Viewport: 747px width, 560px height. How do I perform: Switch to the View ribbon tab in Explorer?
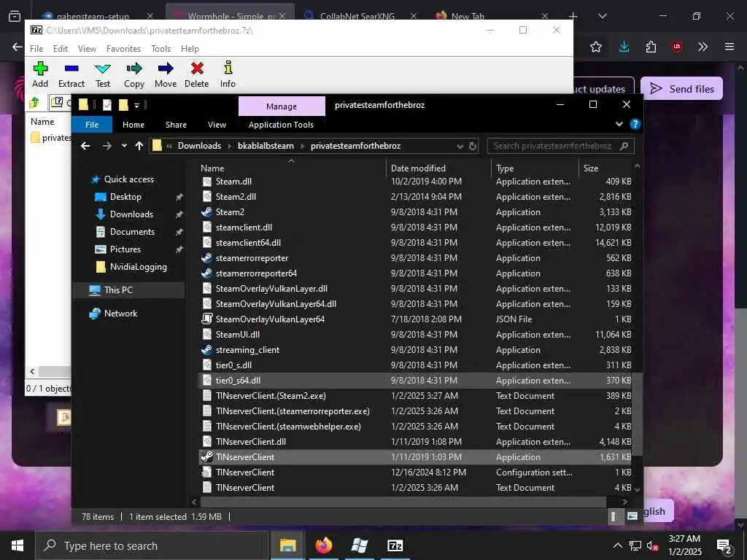click(217, 125)
